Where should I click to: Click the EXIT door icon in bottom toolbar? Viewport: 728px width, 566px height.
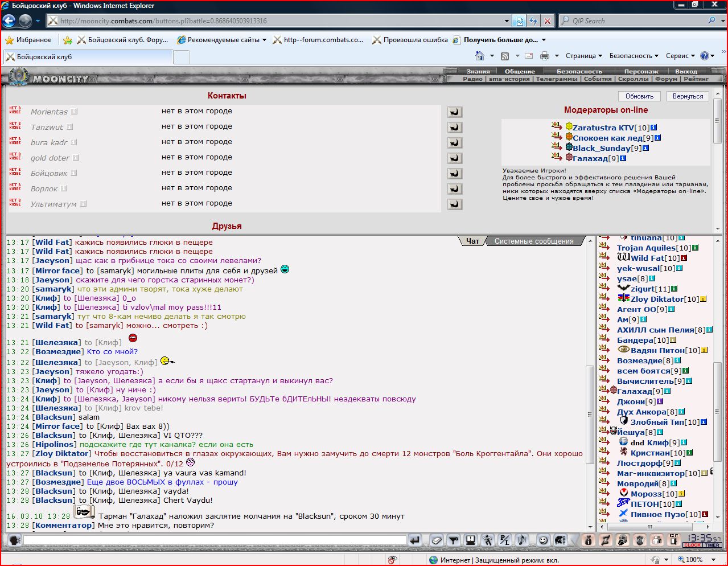tap(674, 540)
